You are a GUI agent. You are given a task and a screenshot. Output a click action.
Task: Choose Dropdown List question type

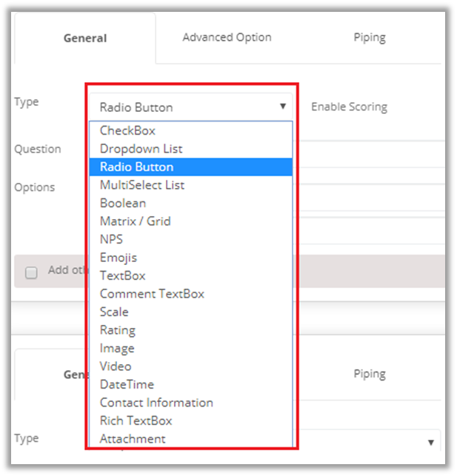(141, 149)
